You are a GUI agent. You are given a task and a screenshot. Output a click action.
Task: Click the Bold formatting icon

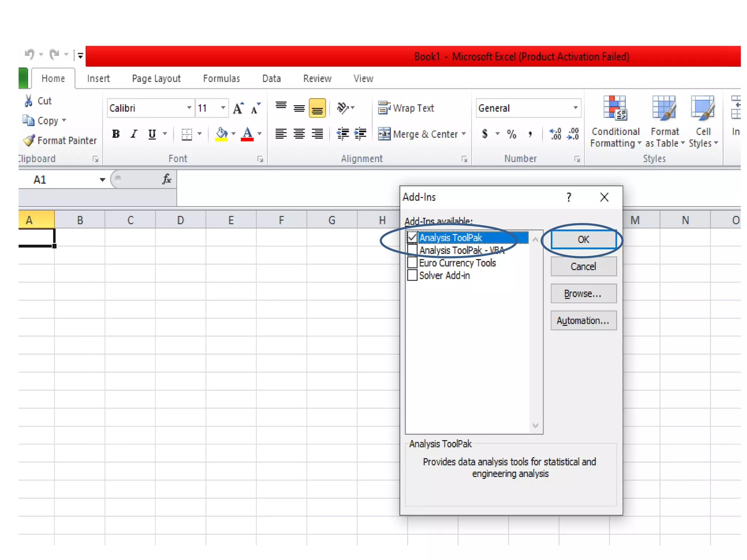[116, 134]
